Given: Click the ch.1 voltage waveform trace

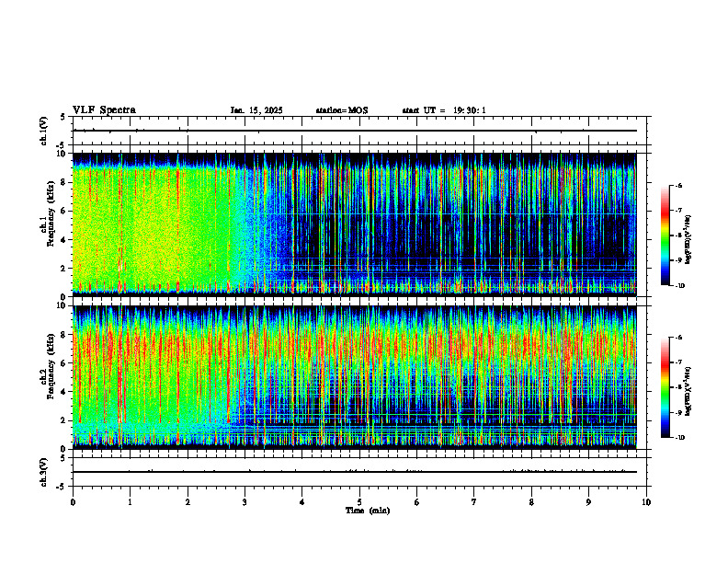Looking at the screenshot, I should (355, 131).
